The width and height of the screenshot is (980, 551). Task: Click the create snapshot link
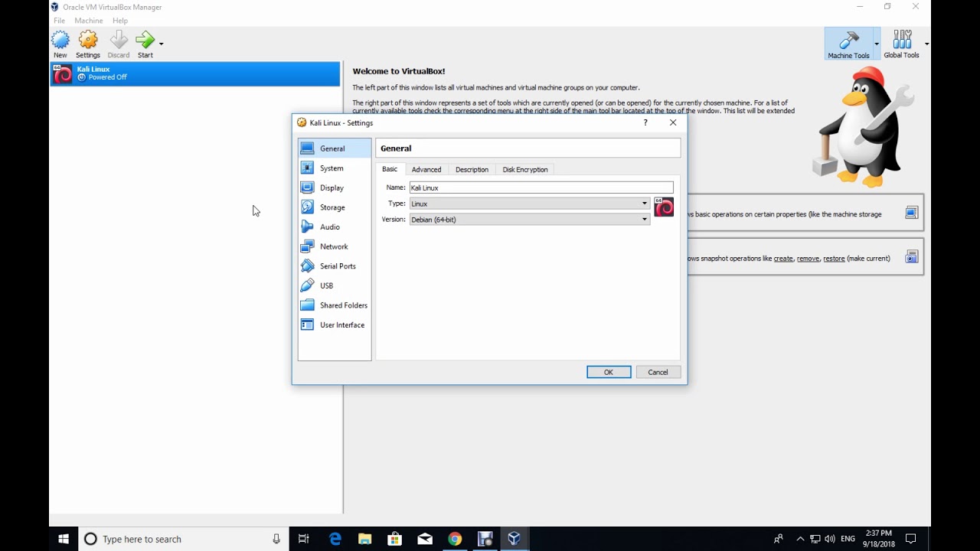pyautogui.click(x=783, y=259)
